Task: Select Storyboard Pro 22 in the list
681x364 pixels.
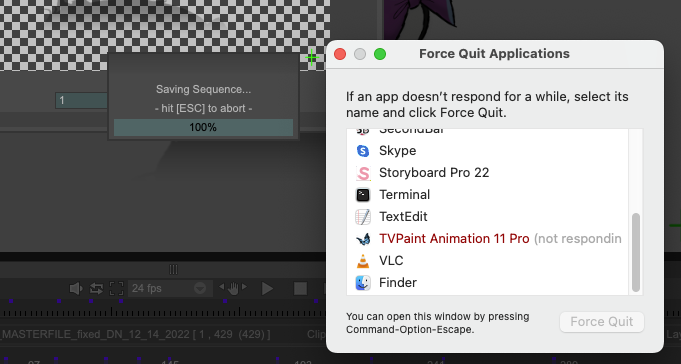Action: tap(487, 173)
